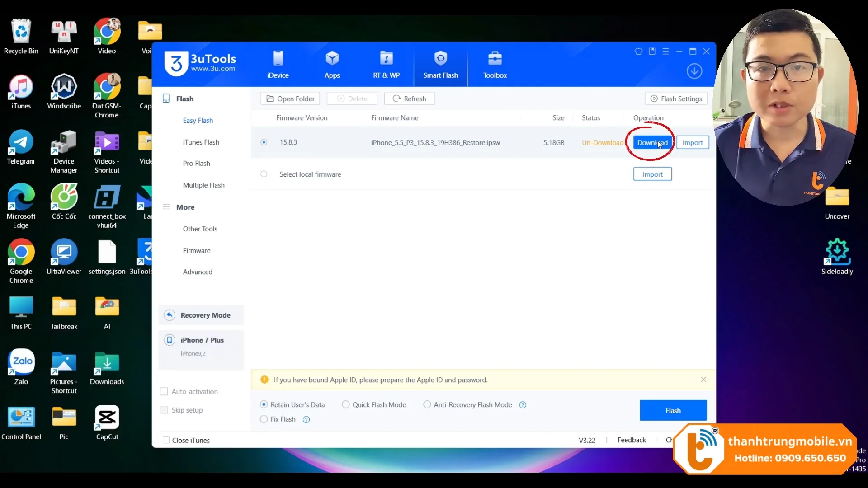This screenshot has height=488, width=868.
Task: Open Easy Flash in sidebar
Action: [x=198, y=120]
